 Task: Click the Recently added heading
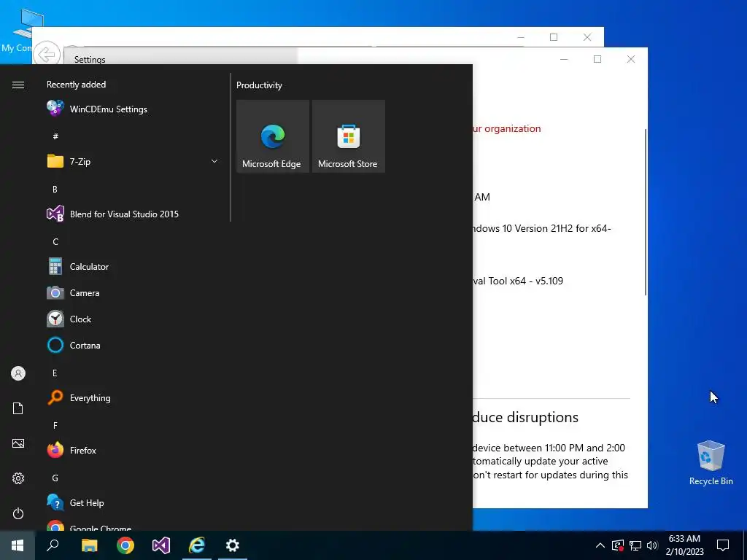click(x=76, y=85)
